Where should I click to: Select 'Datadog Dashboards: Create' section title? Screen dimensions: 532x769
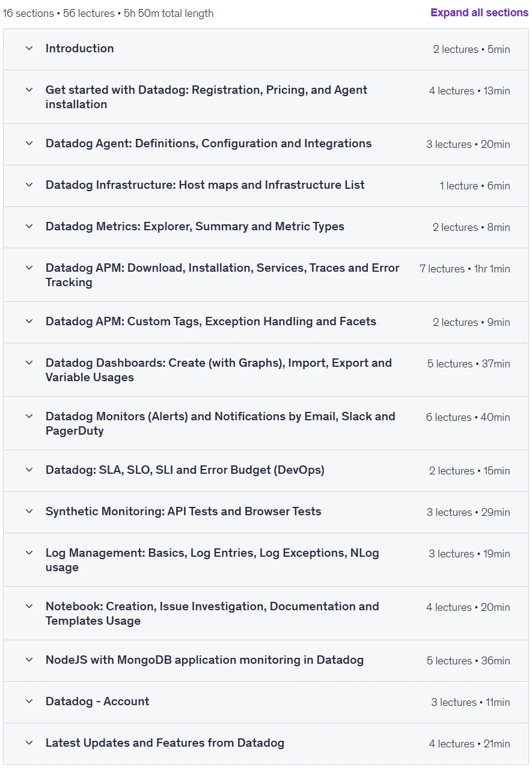click(219, 370)
